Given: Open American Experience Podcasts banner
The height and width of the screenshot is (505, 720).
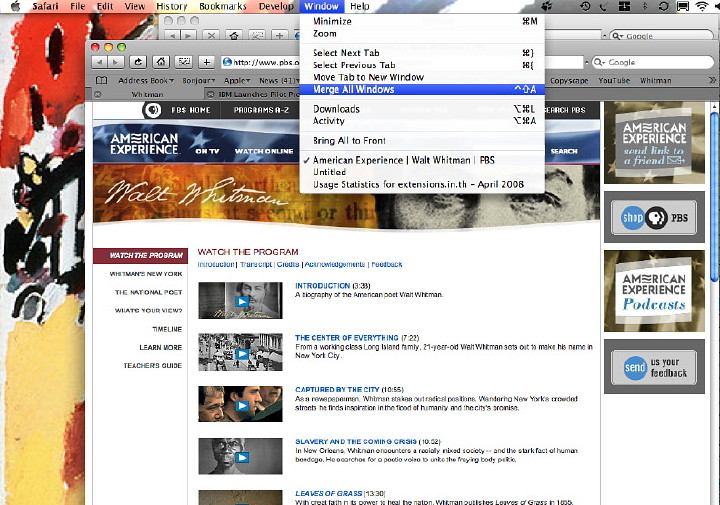Looking at the screenshot, I should tap(654, 291).
